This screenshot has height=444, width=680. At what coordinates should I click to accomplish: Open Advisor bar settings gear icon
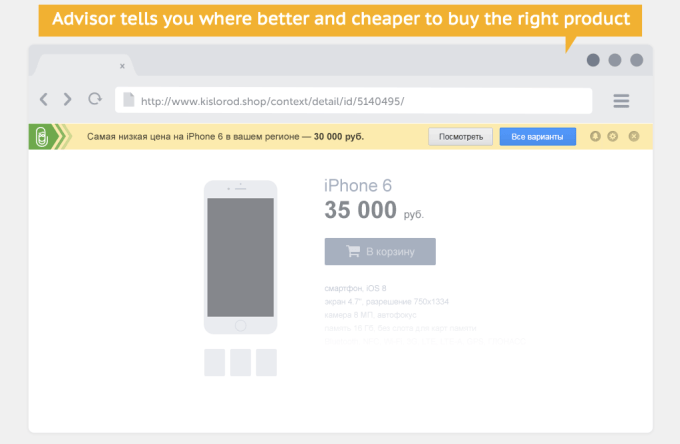click(612, 136)
